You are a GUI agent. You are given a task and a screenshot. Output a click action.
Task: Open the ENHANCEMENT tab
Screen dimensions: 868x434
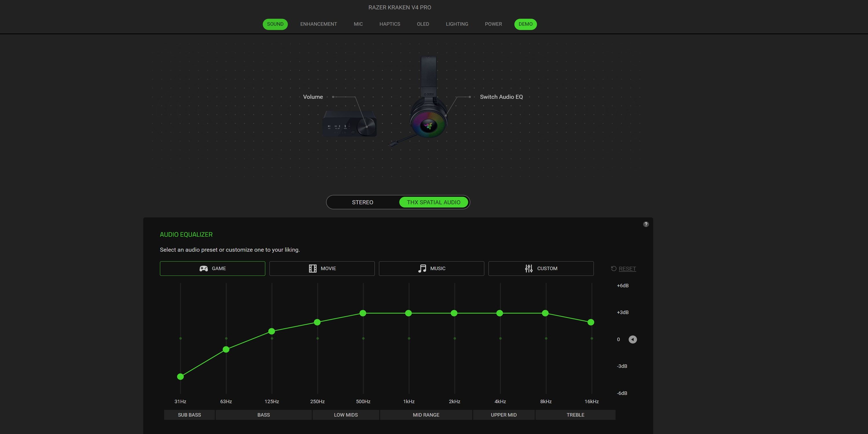pyautogui.click(x=319, y=24)
